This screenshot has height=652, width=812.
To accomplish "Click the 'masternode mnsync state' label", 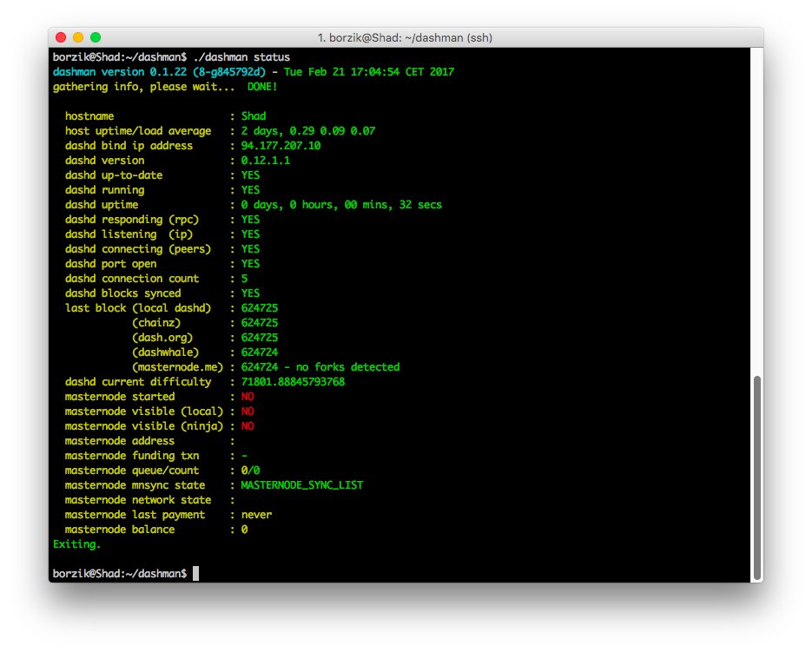I will point(135,485).
